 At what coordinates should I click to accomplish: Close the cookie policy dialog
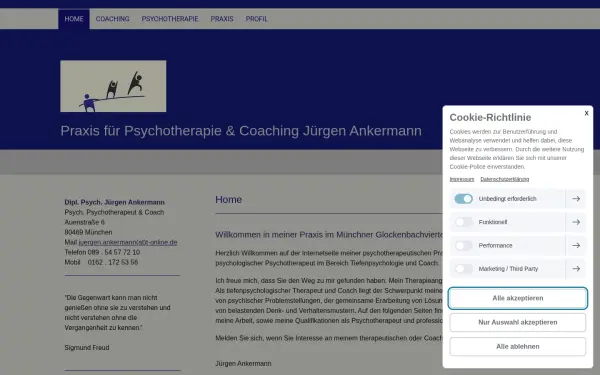586,113
